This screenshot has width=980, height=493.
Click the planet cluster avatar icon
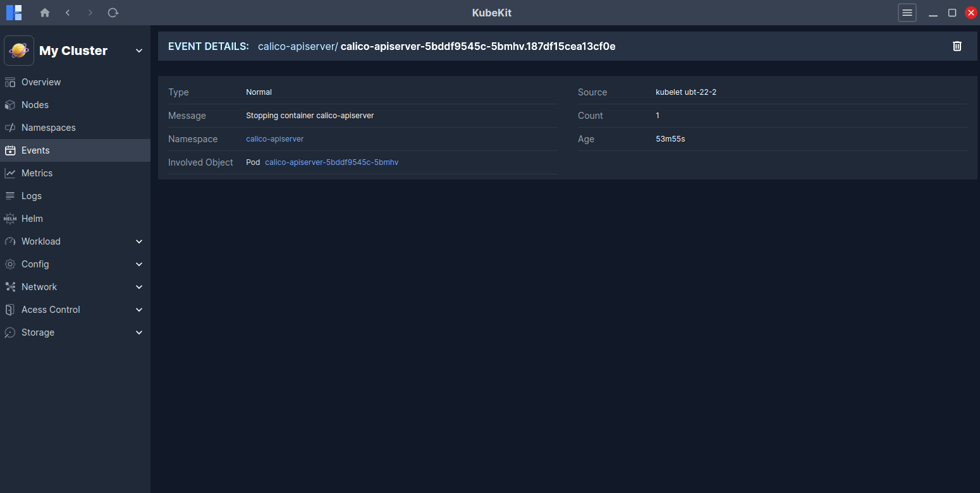pyautogui.click(x=19, y=51)
